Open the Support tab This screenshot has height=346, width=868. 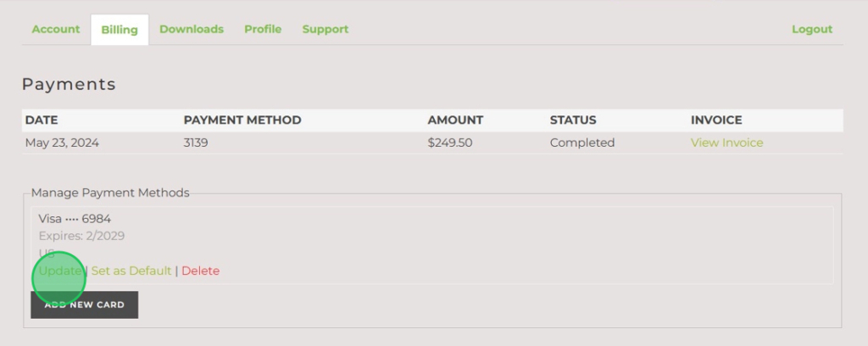coord(325,30)
